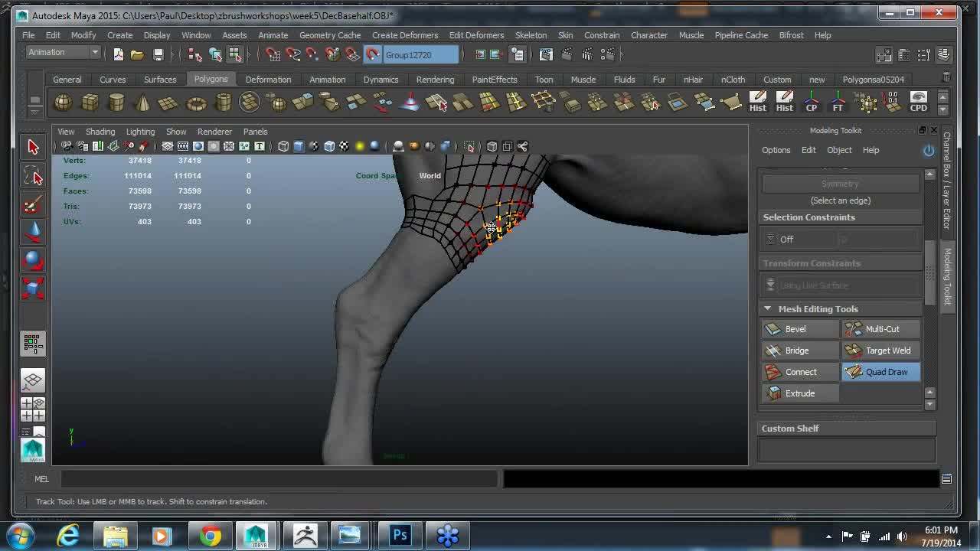Collapse the Mesh Editing Tools section
Image resolution: width=980 pixels, height=551 pixels.
(x=767, y=309)
